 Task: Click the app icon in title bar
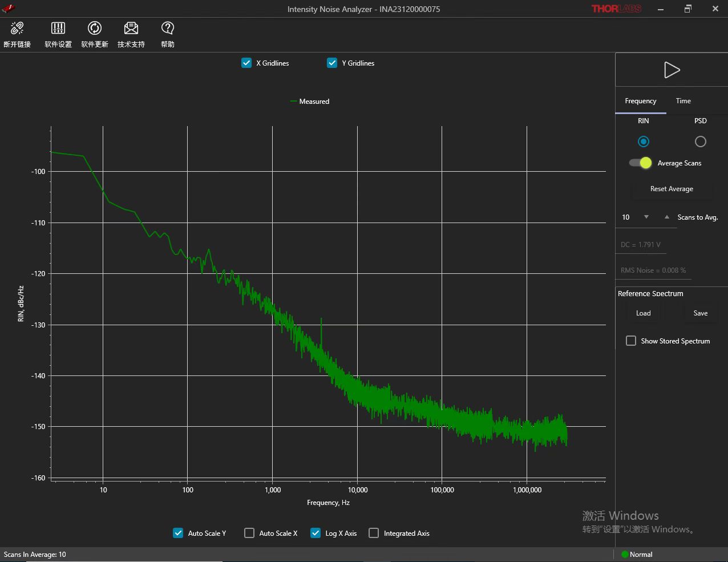(x=9, y=9)
